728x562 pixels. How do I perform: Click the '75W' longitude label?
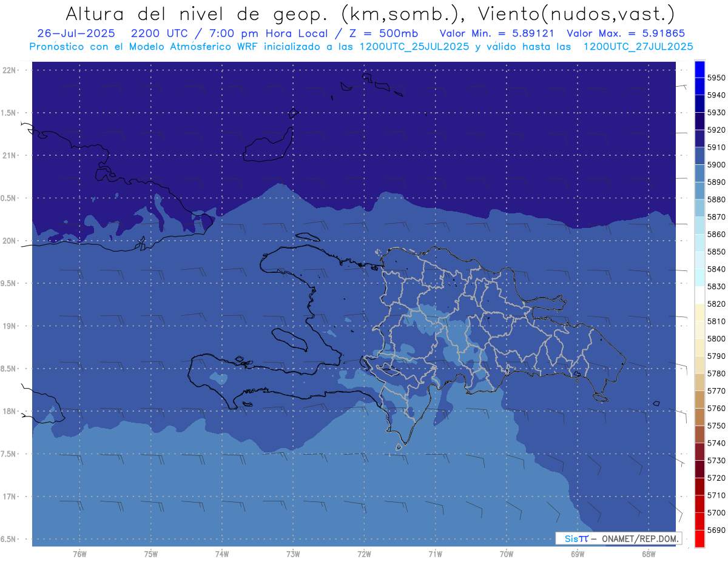pyautogui.click(x=150, y=554)
